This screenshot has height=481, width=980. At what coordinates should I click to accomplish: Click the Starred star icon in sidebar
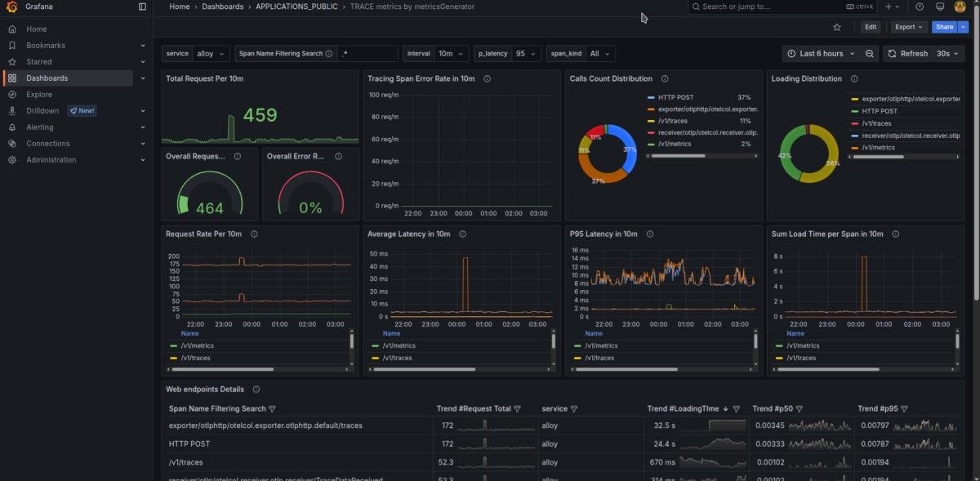click(x=12, y=62)
